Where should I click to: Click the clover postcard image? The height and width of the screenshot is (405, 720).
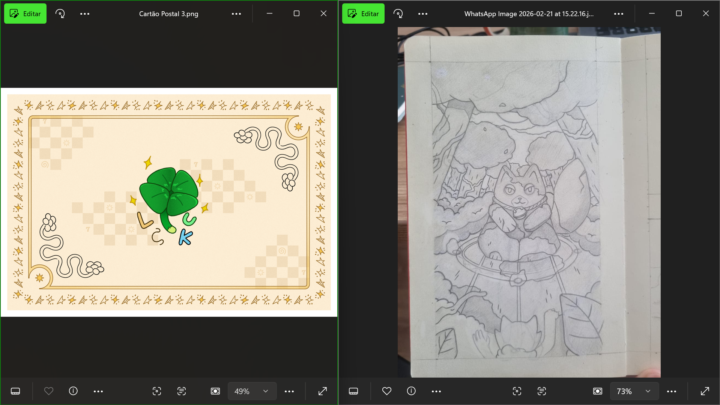pos(169,202)
